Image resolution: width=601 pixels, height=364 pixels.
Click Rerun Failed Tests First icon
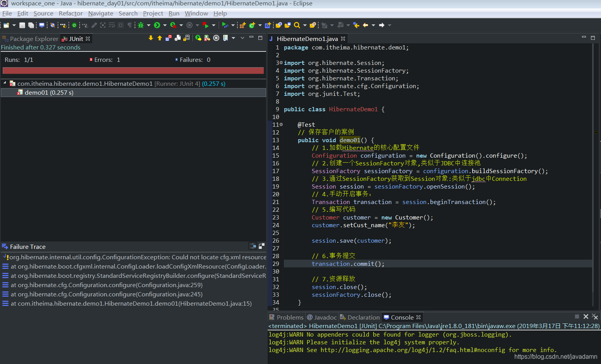(207, 38)
